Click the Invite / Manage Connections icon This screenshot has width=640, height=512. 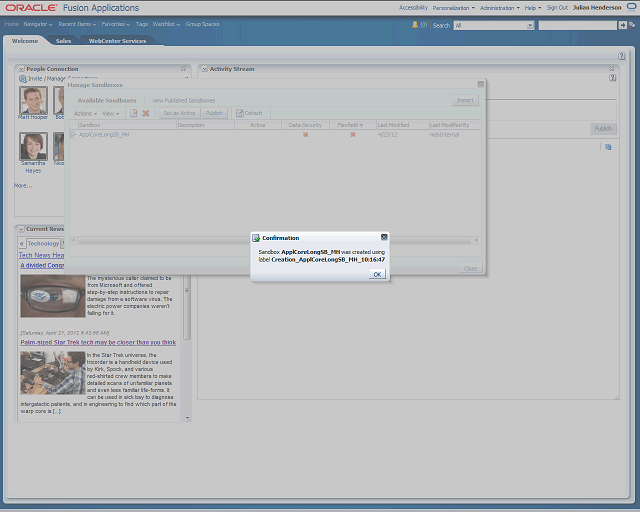point(23,78)
